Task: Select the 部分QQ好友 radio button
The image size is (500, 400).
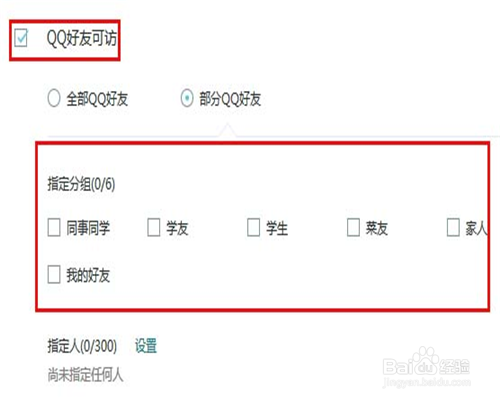Action: tap(187, 98)
